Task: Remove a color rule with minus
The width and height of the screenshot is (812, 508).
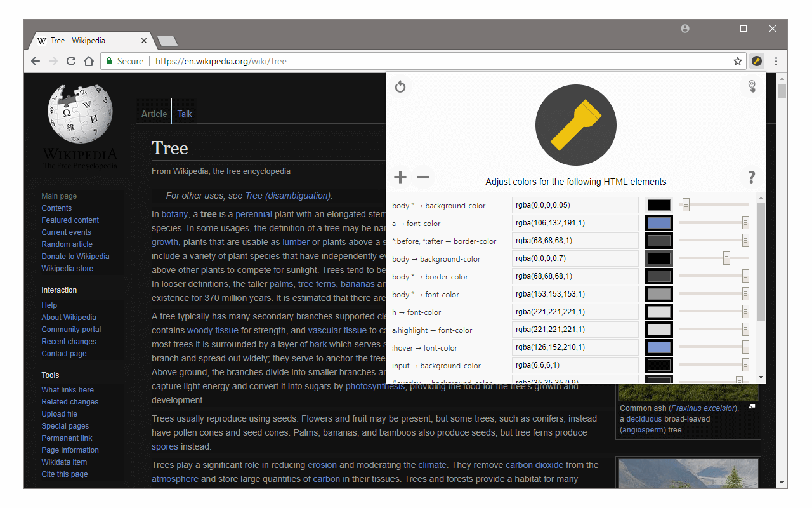Action: pyautogui.click(x=423, y=177)
